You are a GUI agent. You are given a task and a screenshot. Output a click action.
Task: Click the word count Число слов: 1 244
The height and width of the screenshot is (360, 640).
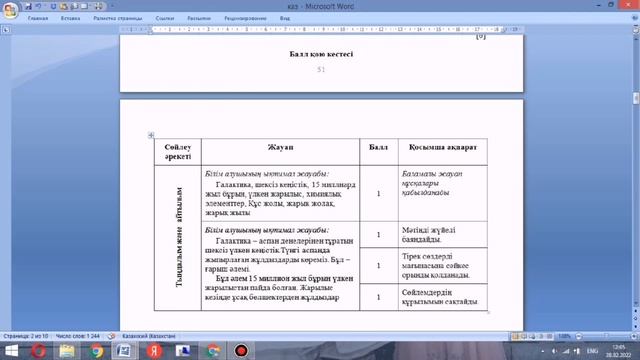tap(78, 336)
